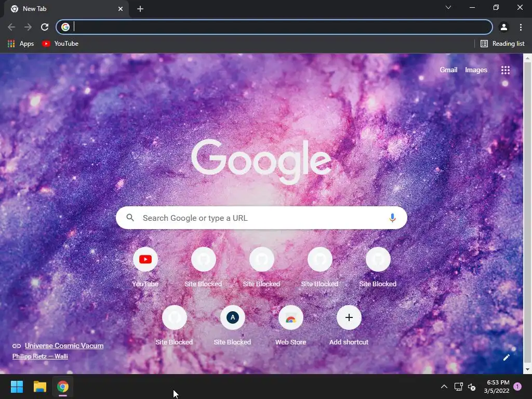Viewport: 532px width, 399px height.
Task: Open the Reading list panel
Action: (x=502, y=44)
